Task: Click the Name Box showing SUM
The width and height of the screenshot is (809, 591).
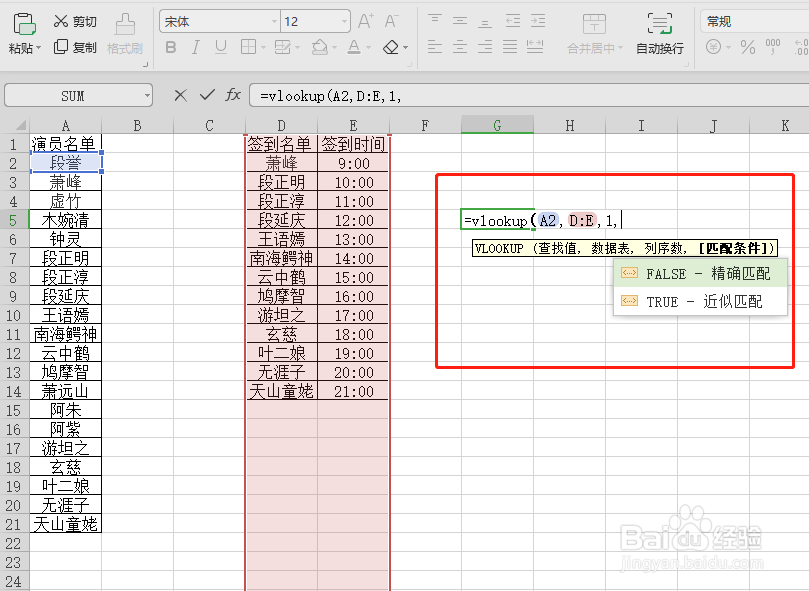Action: point(73,96)
